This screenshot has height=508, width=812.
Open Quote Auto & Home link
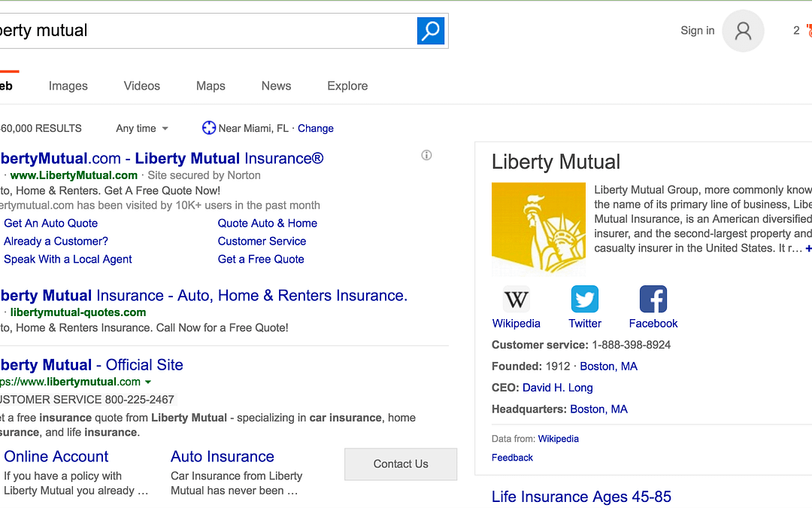(x=267, y=224)
